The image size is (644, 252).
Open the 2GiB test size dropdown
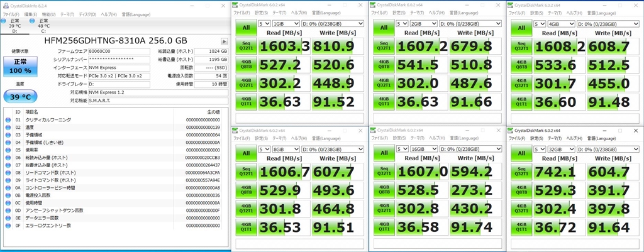coord(424,24)
